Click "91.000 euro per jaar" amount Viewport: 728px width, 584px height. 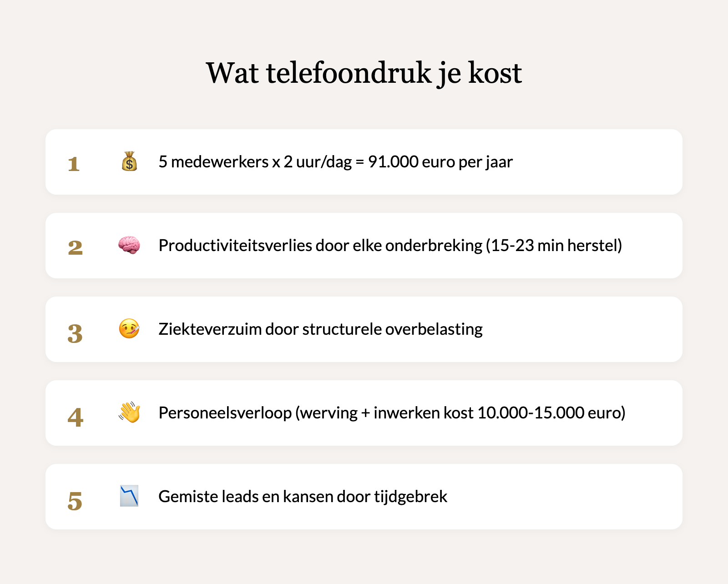pos(440,162)
